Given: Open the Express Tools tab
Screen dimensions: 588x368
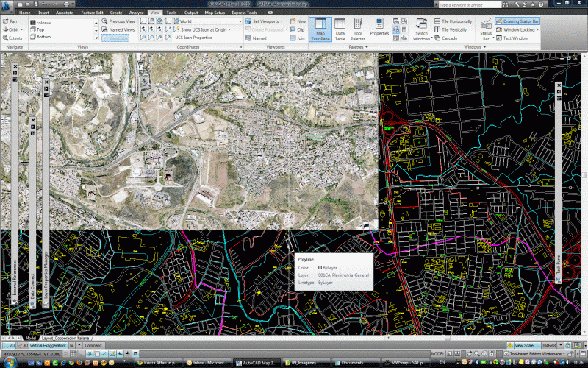Looking at the screenshot, I should coord(244,13).
